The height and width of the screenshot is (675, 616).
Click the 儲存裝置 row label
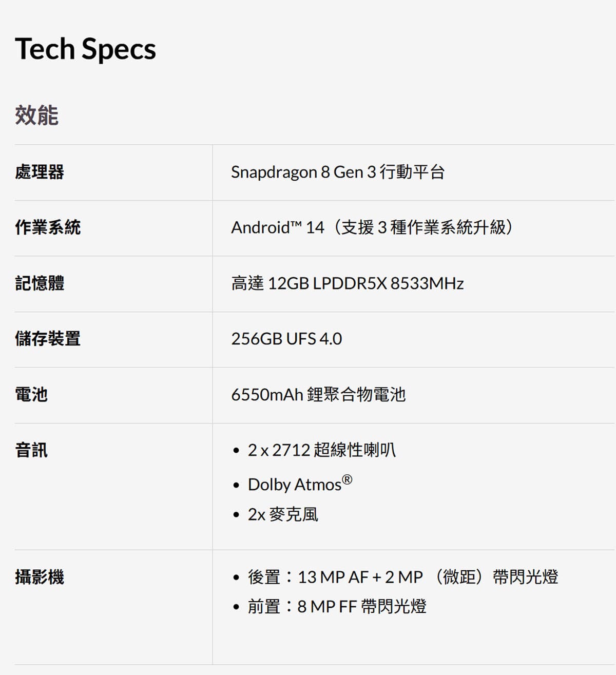click(48, 339)
